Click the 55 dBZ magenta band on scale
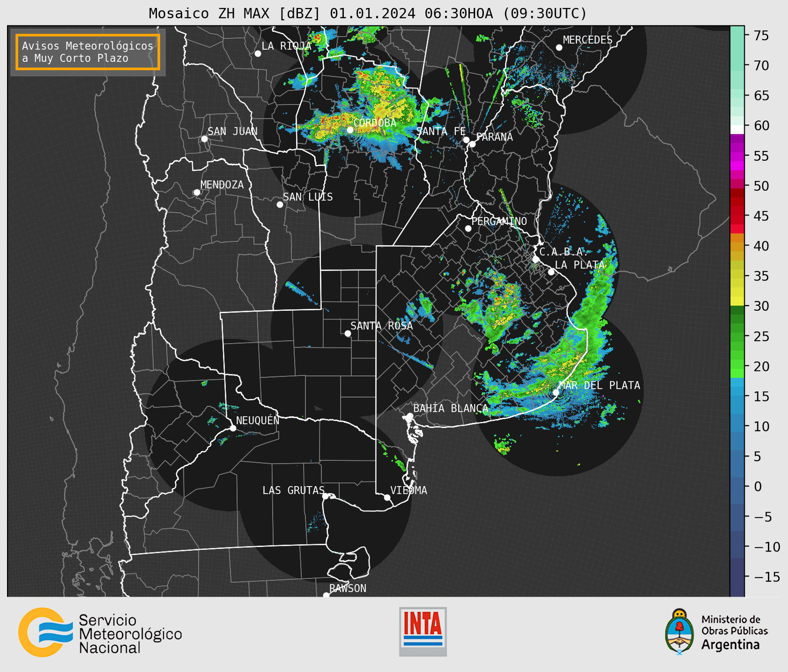The height and width of the screenshot is (672, 788). point(737,156)
